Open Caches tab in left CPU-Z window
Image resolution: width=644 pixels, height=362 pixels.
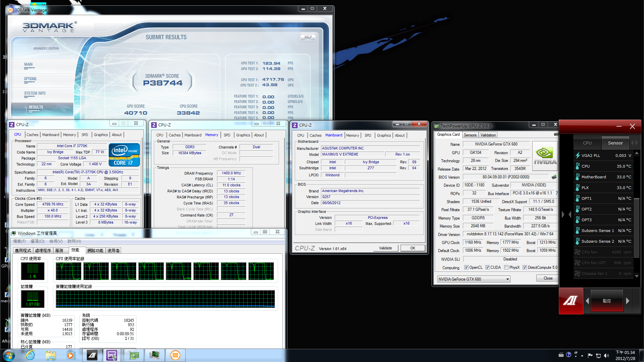tap(33, 135)
